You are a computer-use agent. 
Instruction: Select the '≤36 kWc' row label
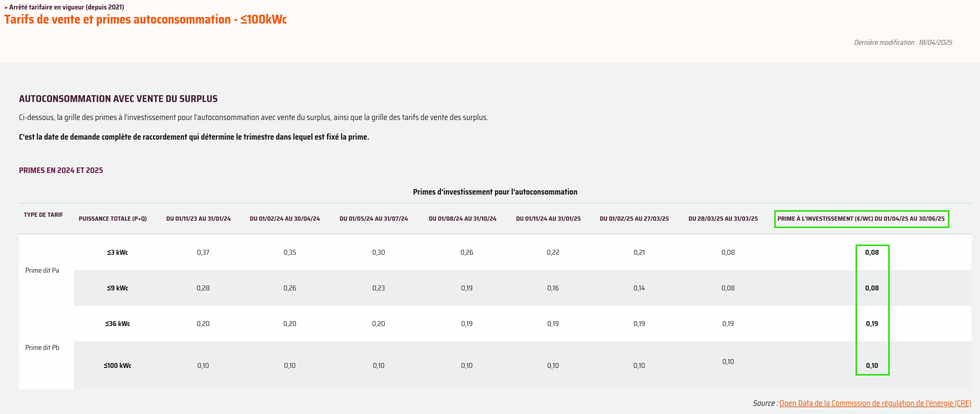point(118,323)
